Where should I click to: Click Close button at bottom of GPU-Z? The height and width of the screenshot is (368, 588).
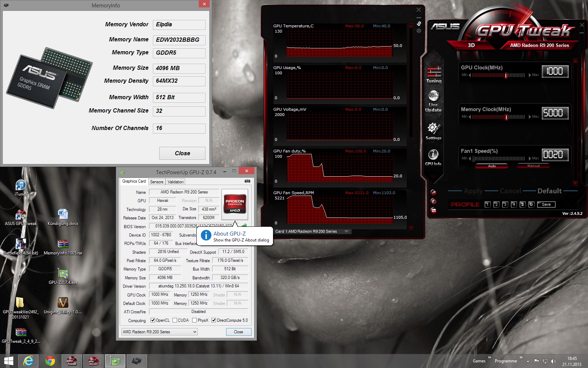pos(238,332)
